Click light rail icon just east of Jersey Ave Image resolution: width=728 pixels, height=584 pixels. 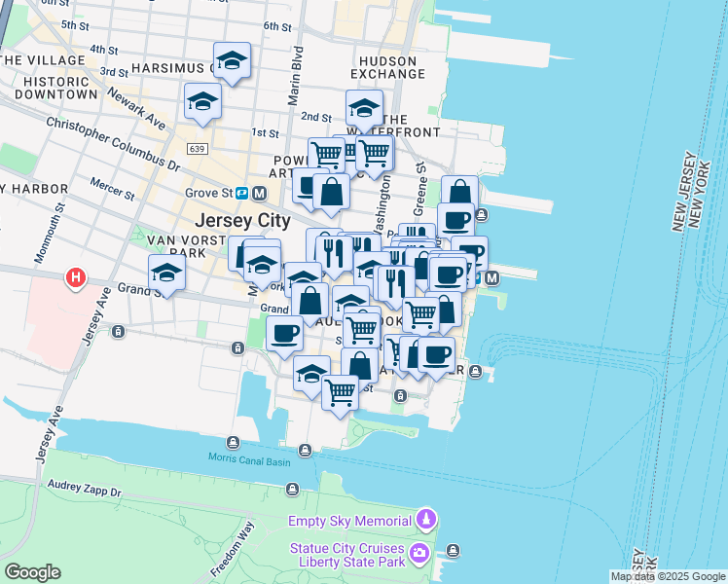click(x=118, y=332)
